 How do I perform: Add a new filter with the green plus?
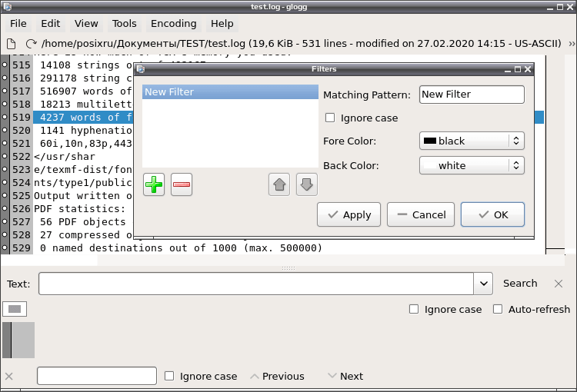[x=154, y=184]
